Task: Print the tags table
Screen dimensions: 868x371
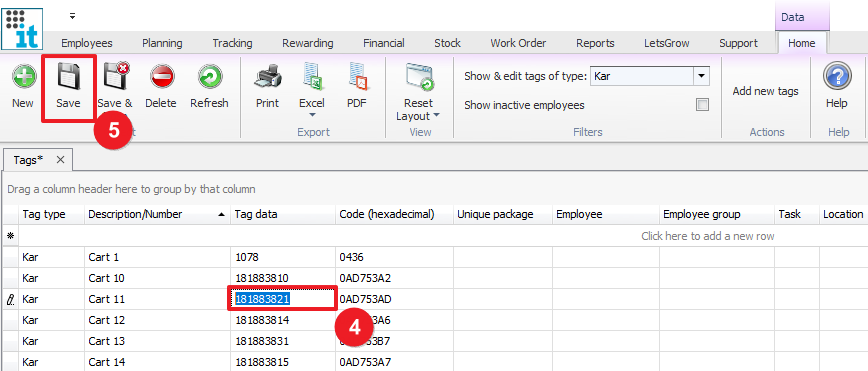Action: [x=267, y=78]
